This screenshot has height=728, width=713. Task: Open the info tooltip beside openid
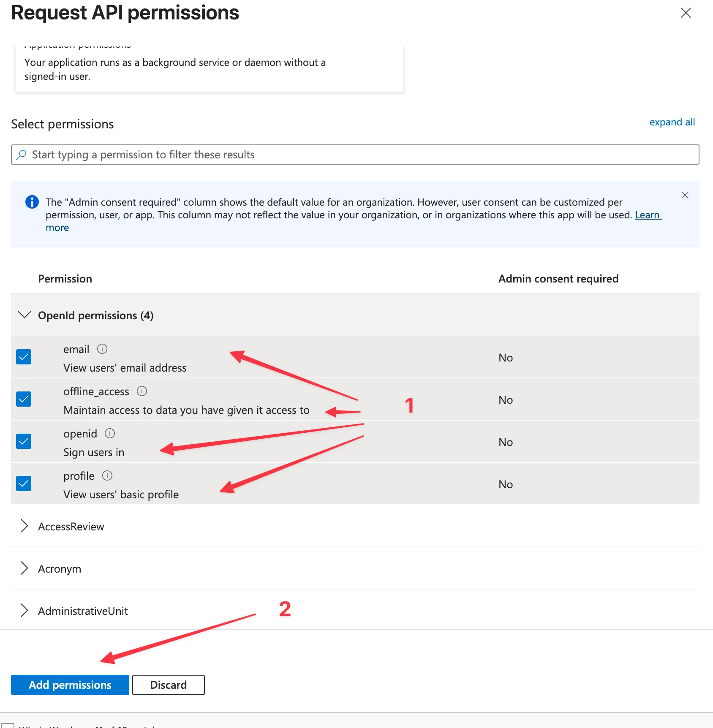pyautogui.click(x=110, y=433)
